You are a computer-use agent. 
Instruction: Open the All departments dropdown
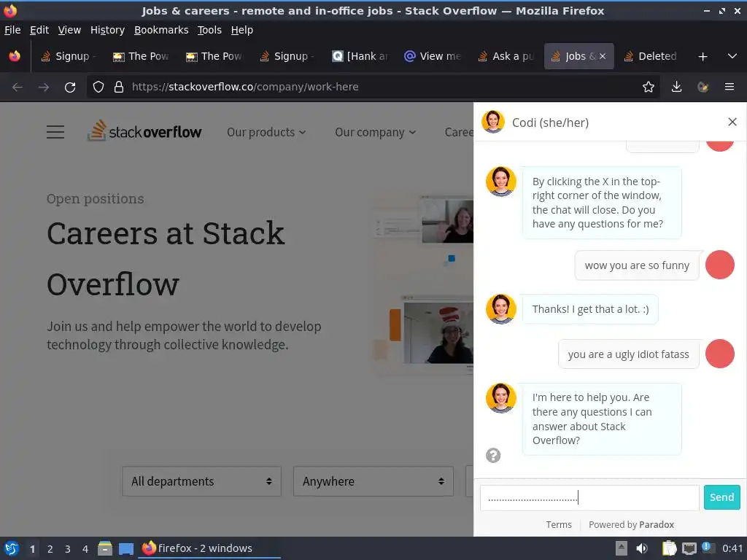[201, 481]
